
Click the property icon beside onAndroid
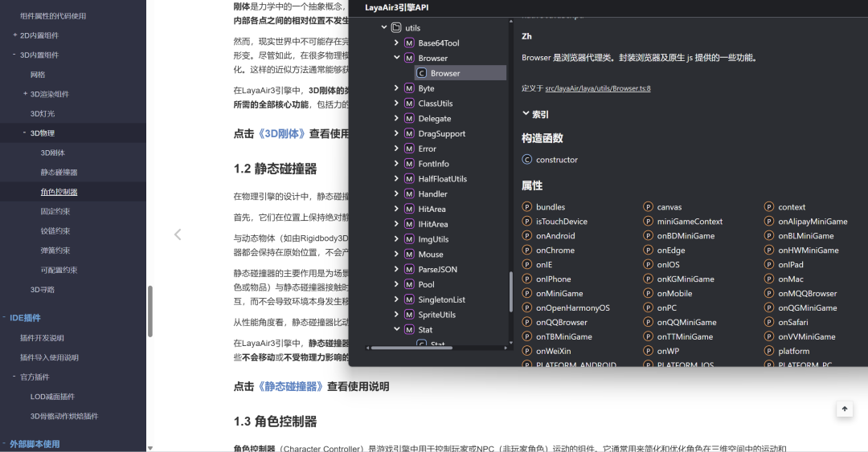(x=527, y=236)
